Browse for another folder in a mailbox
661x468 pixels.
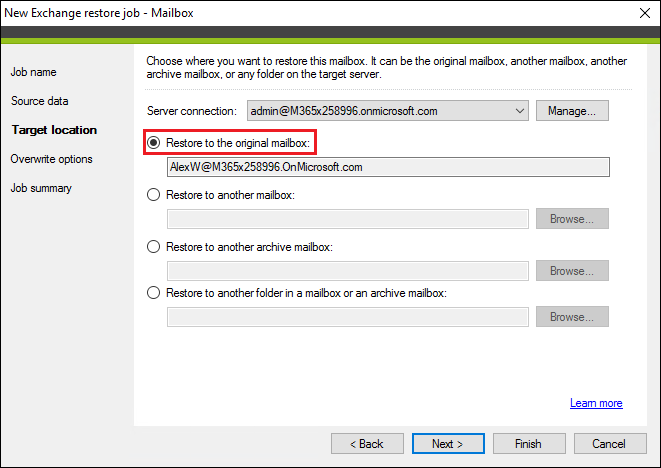(x=572, y=317)
